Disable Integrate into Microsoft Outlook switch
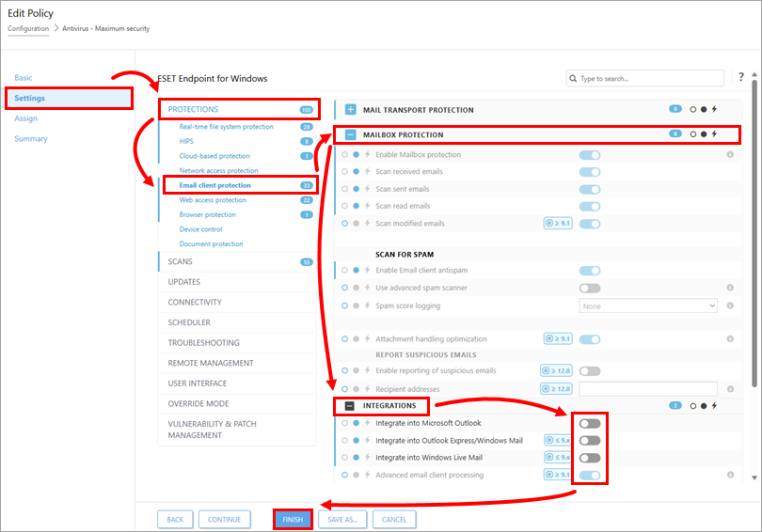Image resolution: width=762 pixels, height=532 pixels. click(x=590, y=424)
